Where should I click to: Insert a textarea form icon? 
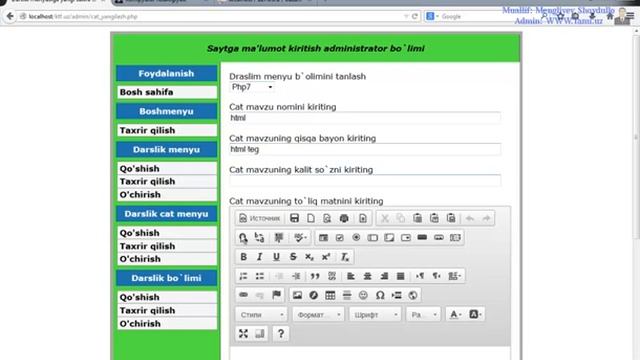click(x=389, y=238)
